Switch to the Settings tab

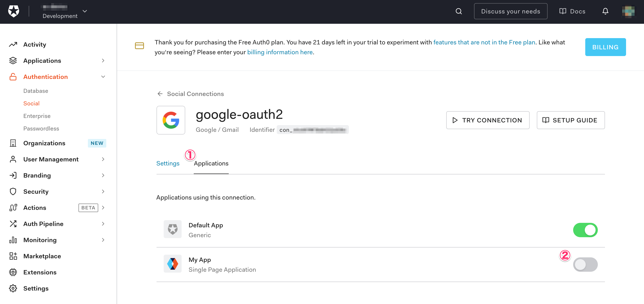[x=168, y=163]
